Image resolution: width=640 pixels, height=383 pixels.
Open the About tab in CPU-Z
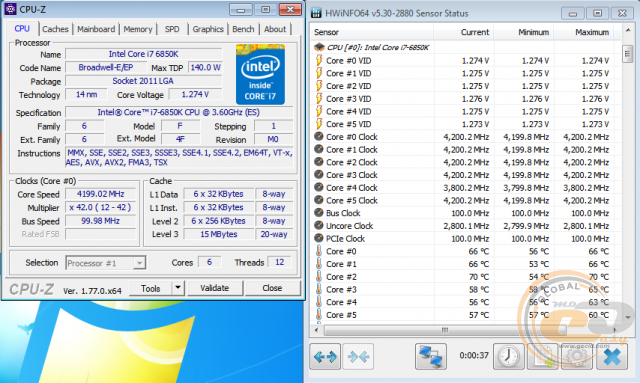pos(275,29)
